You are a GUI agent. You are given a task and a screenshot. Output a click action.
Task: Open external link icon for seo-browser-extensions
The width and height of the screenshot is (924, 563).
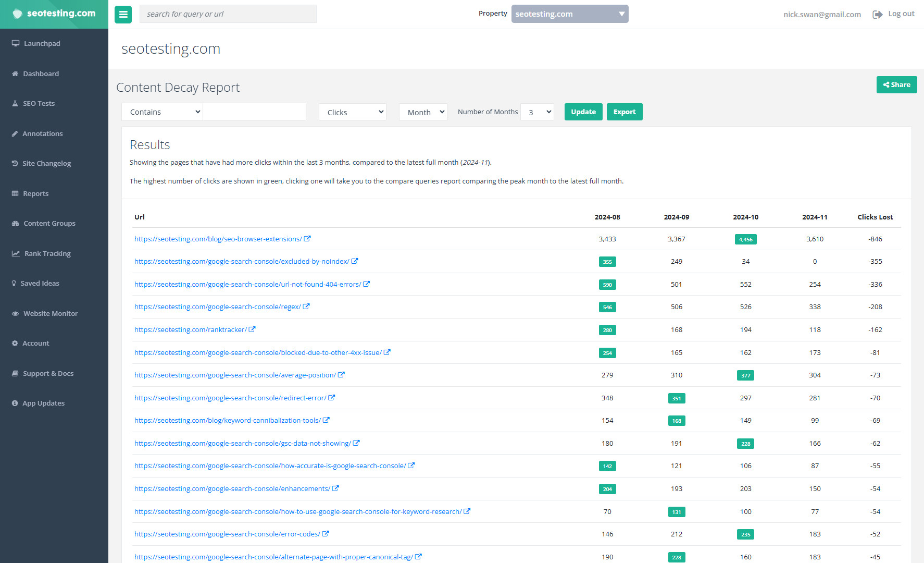[307, 239]
